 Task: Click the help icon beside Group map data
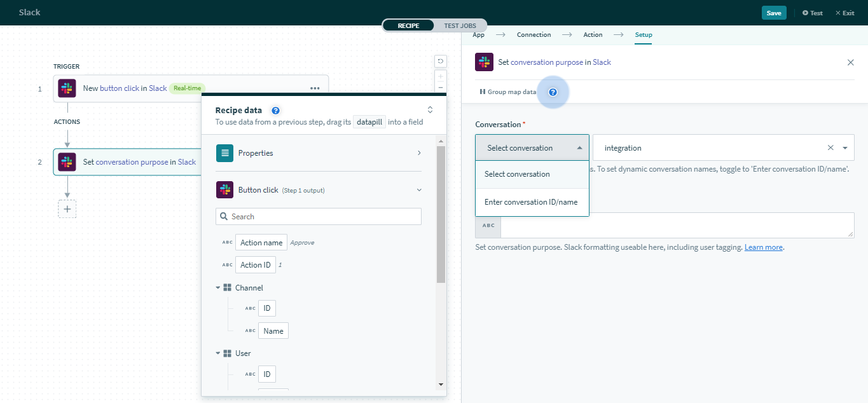click(x=553, y=92)
